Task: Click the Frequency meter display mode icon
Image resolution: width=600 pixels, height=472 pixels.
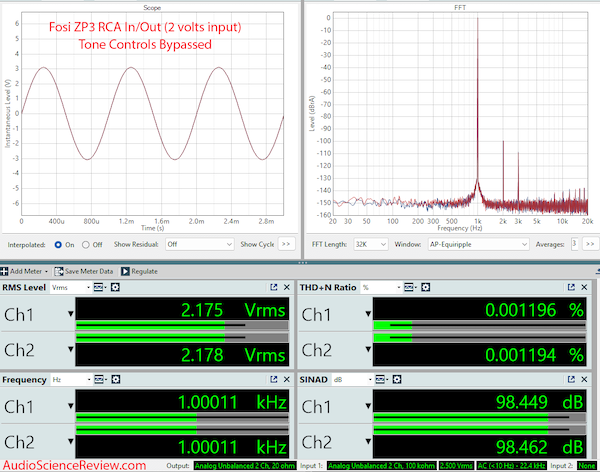Action: [99, 380]
